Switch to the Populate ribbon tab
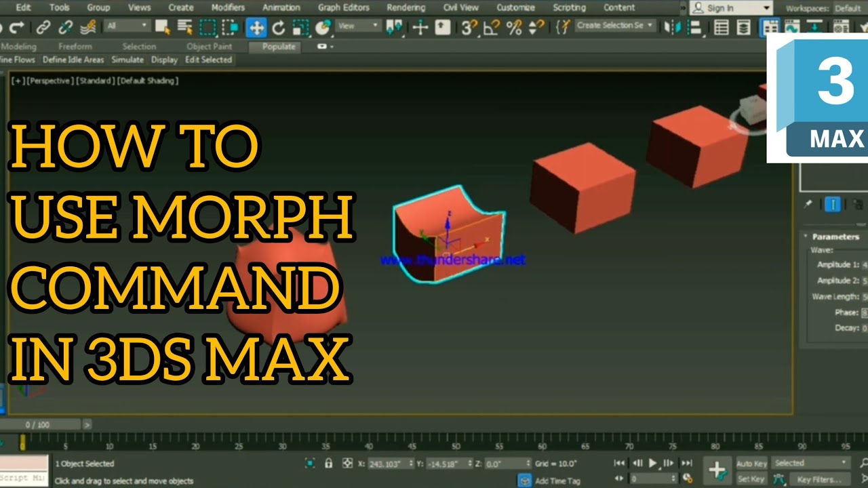 (x=279, y=47)
